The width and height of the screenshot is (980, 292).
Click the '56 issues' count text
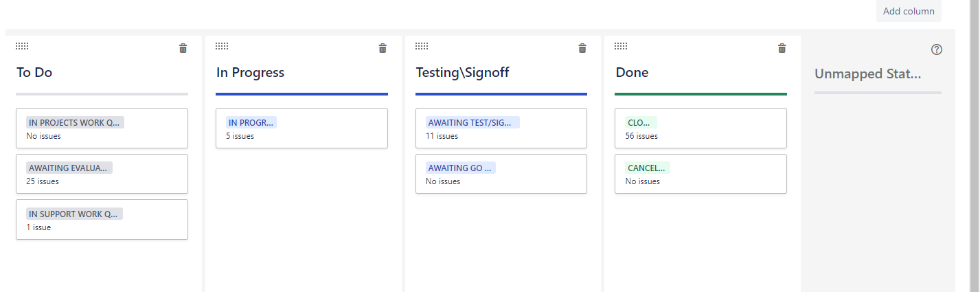pos(641,136)
